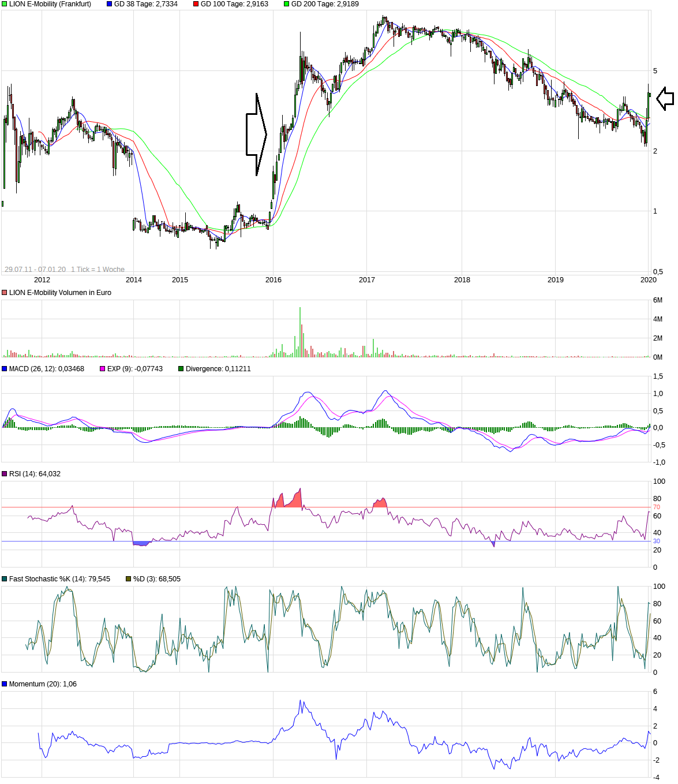Click the 2019 year label on time axis
This screenshot has height=784, width=678.
point(556,280)
